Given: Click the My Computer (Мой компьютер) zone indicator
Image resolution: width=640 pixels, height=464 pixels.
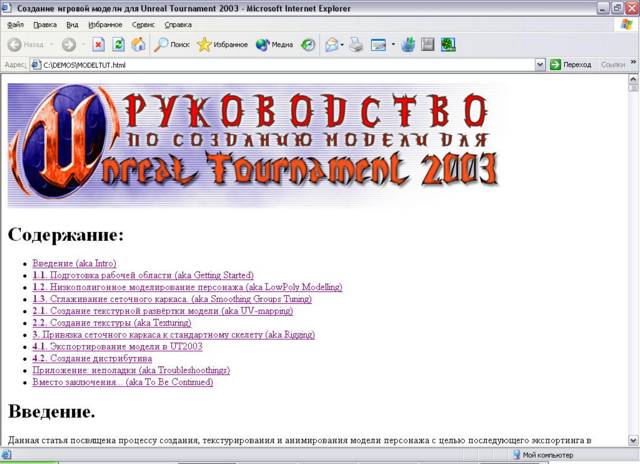Looking at the screenshot, I should [x=543, y=455].
